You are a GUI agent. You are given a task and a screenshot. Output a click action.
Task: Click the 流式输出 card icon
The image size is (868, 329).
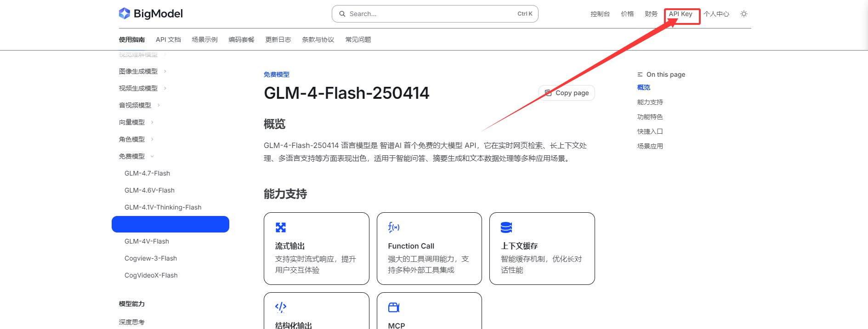(281, 227)
